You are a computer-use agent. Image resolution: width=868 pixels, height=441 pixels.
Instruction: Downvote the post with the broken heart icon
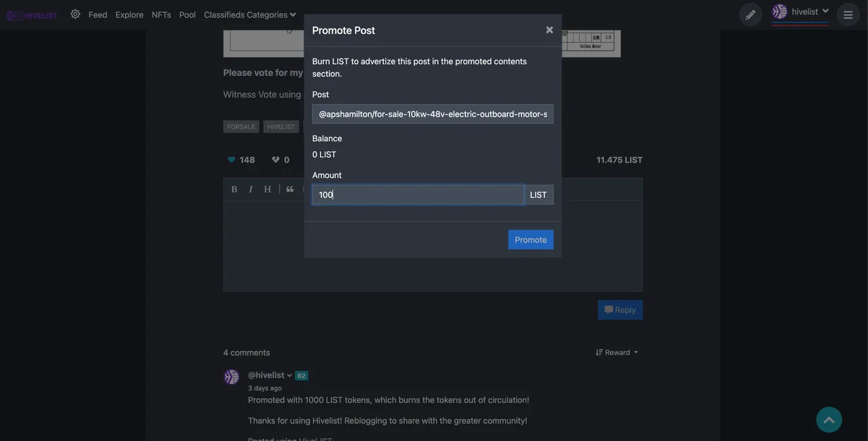pos(275,160)
